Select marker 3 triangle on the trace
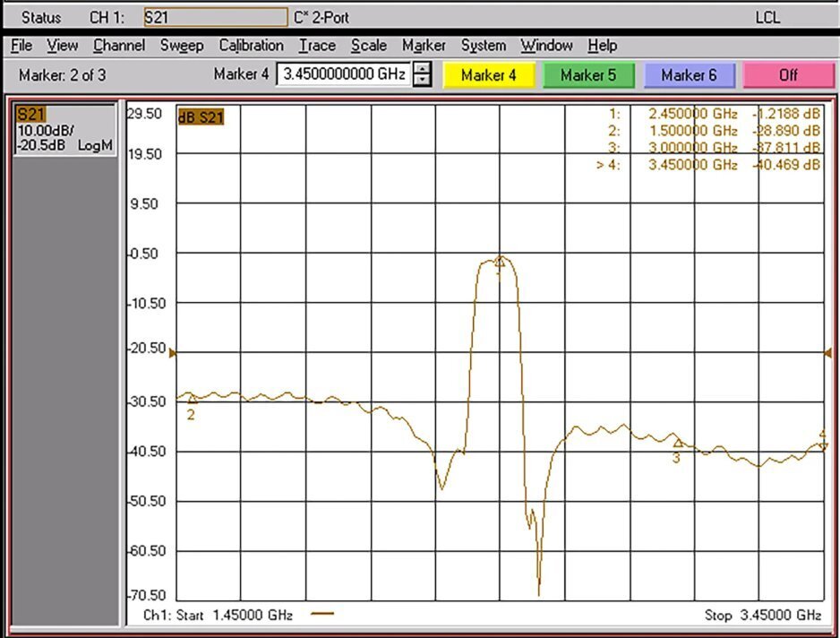Viewport: 840px width, 638px height. [677, 443]
